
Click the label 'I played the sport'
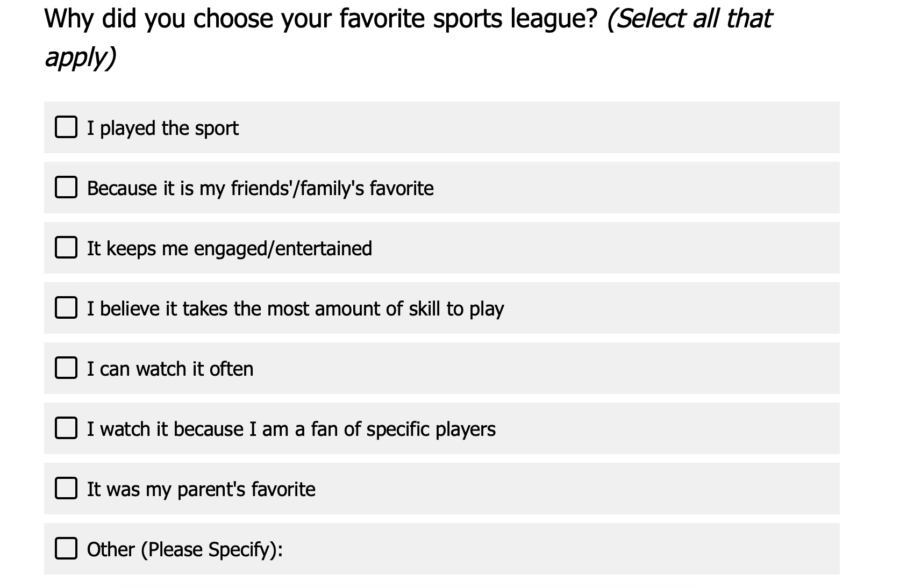pos(163,127)
